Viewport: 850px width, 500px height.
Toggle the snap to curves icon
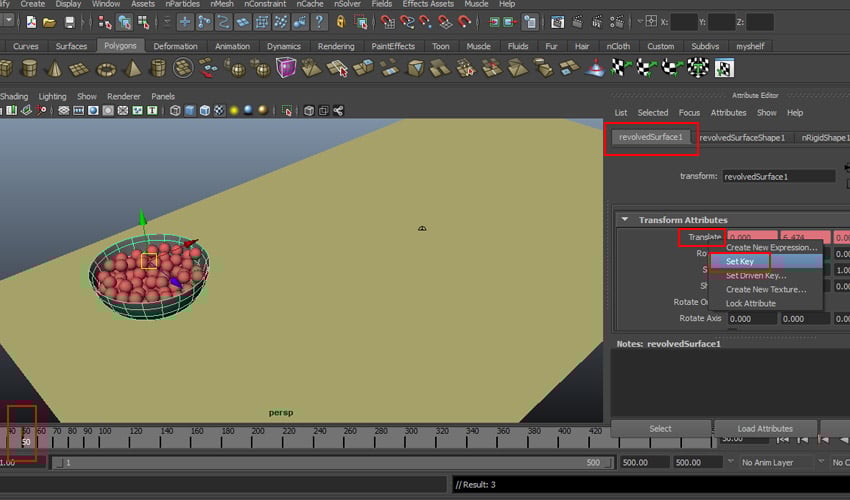point(408,21)
